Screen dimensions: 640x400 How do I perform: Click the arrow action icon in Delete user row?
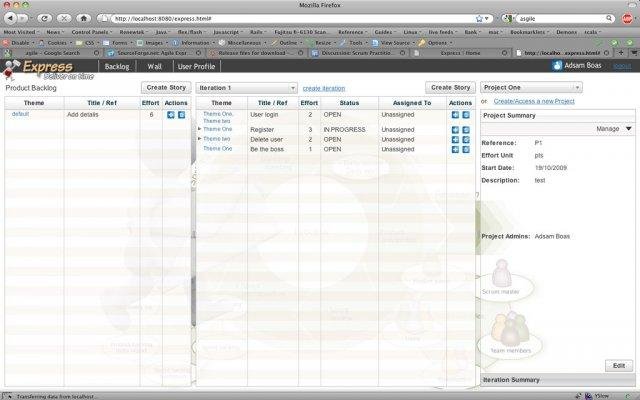455,140
